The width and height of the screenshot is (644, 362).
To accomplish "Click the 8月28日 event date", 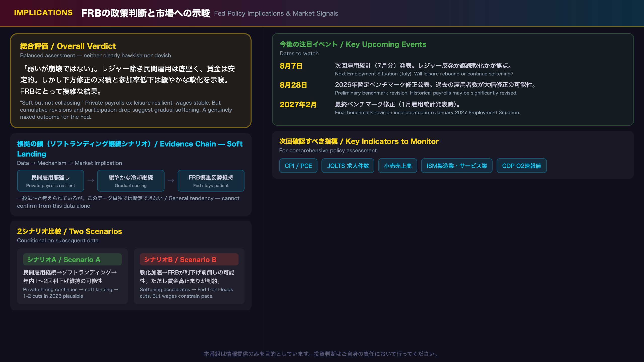I will [293, 85].
